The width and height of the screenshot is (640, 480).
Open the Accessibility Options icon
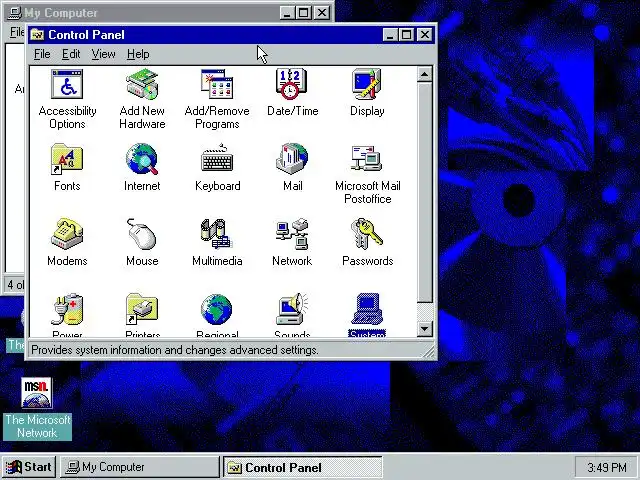(67, 84)
